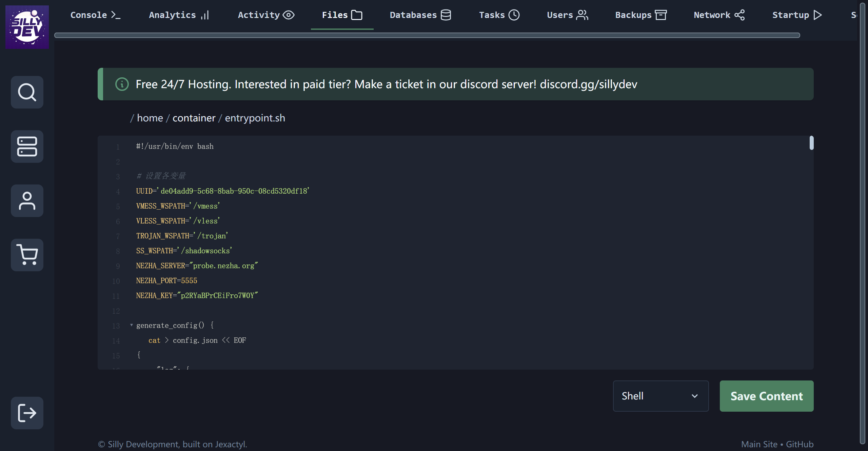Open the Backups tab

click(641, 15)
